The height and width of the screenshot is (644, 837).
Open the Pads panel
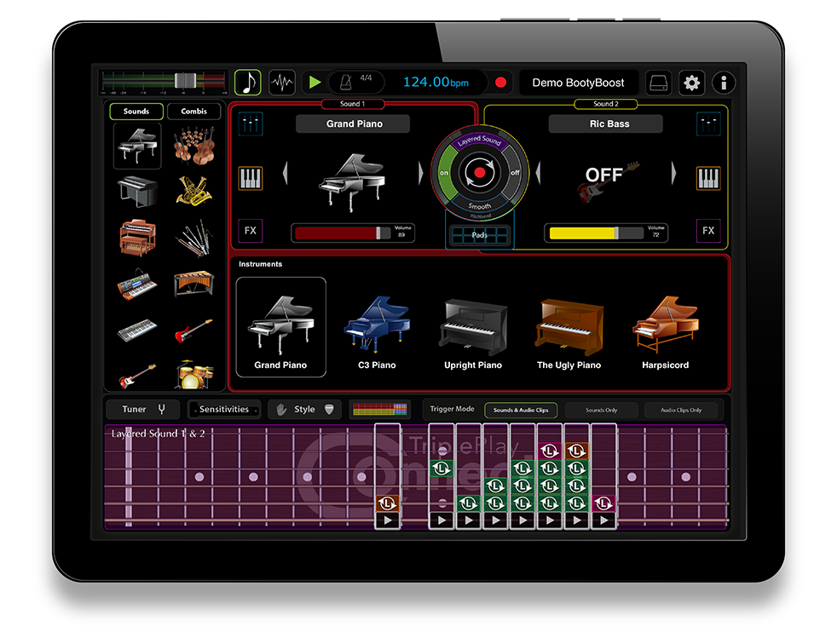479,235
